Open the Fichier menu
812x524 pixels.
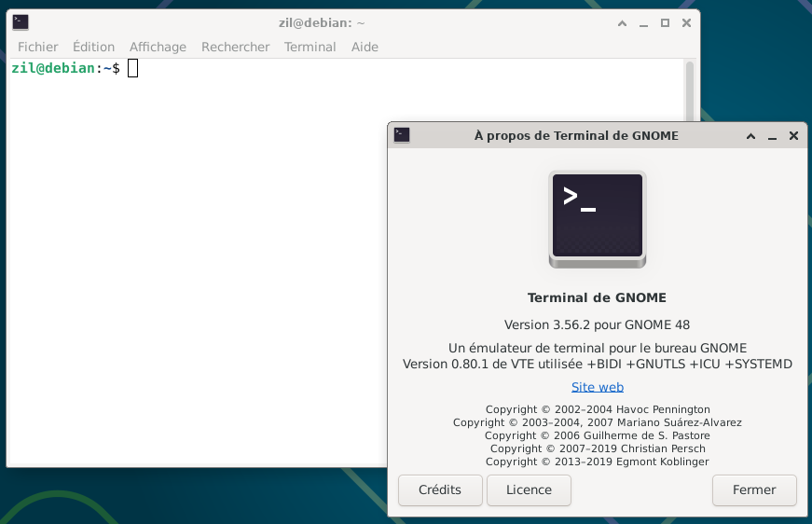pyautogui.click(x=38, y=48)
